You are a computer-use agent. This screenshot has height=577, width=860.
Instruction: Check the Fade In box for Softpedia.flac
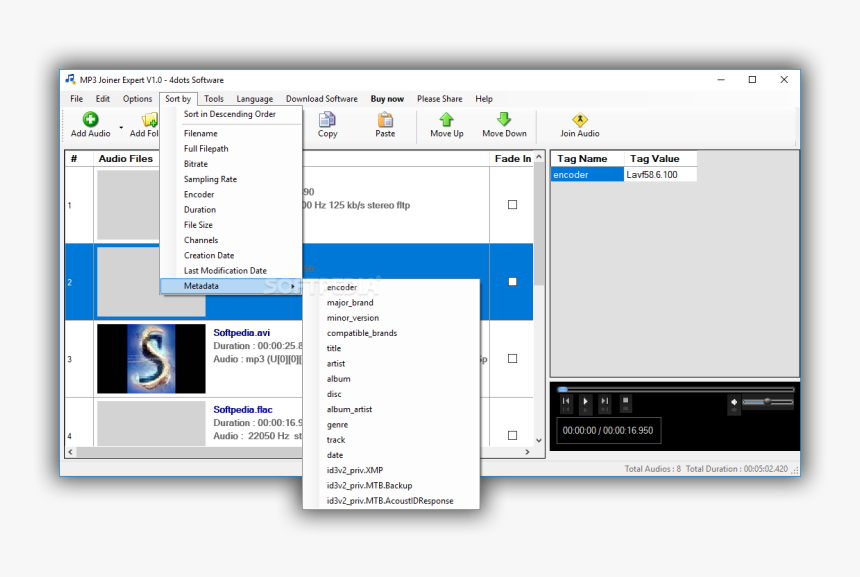[512, 435]
